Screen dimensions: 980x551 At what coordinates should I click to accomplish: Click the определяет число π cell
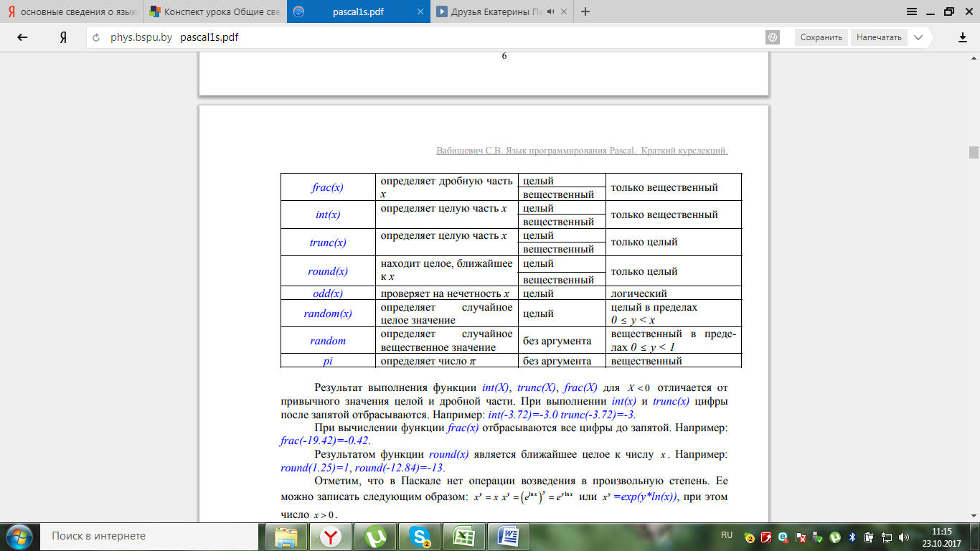(x=446, y=361)
